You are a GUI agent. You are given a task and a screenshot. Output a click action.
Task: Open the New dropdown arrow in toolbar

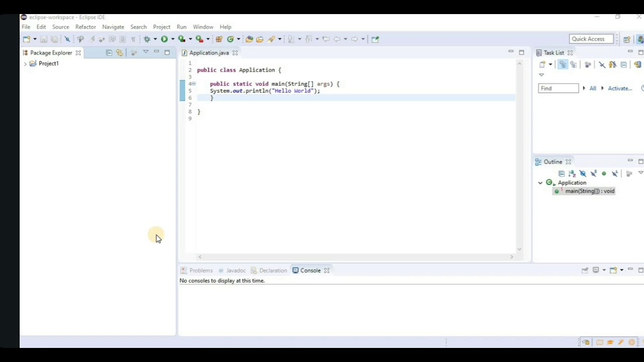(35, 39)
